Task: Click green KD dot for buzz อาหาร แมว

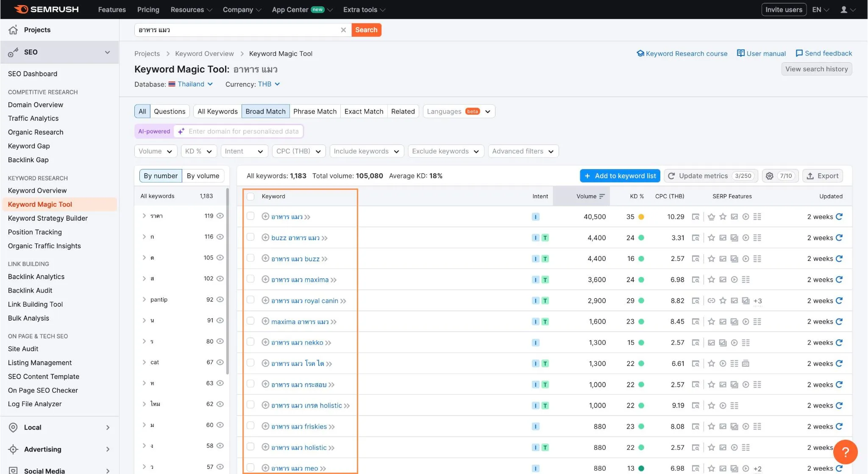Action: [x=641, y=238]
